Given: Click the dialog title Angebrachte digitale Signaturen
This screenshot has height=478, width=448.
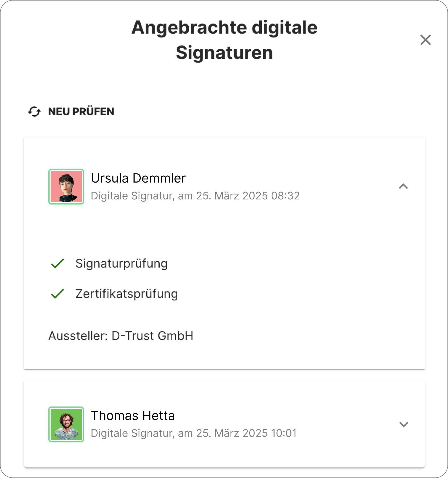Looking at the screenshot, I should pos(224,40).
